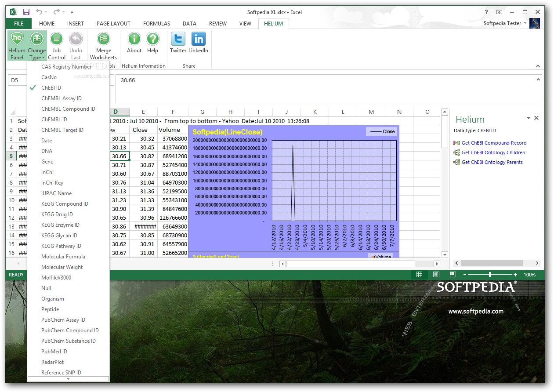Click the user account picture
The image size is (554, 392).
pos(535,23)
